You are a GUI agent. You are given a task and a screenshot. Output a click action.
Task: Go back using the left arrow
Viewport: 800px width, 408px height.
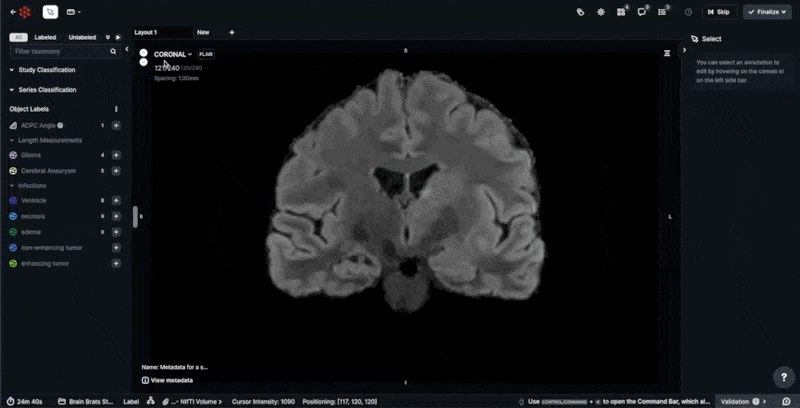click(13, 12)
